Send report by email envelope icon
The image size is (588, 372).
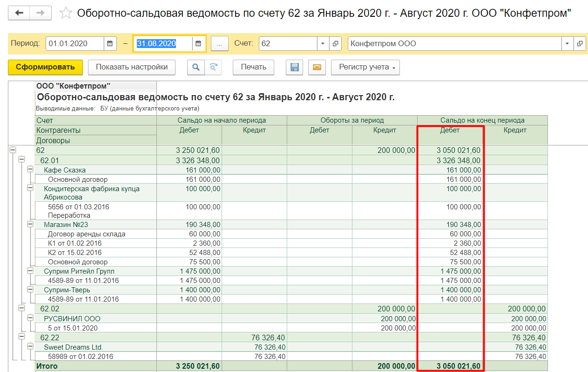317,67
